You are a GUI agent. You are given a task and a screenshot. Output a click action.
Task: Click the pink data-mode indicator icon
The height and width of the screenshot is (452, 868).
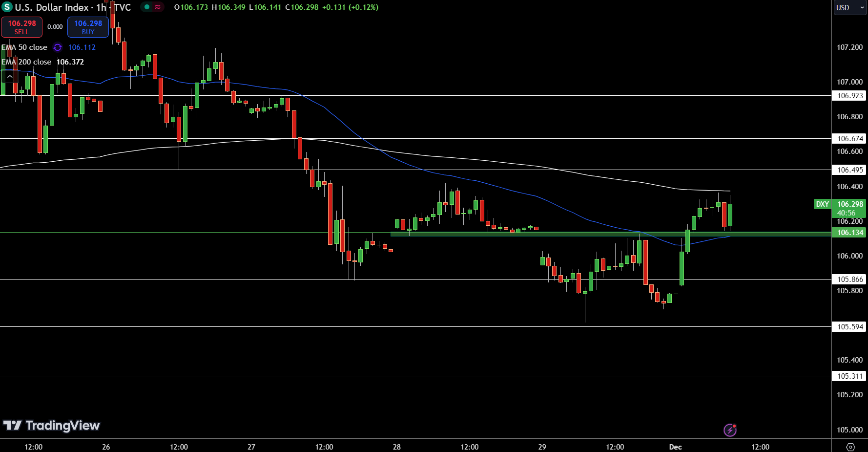(158, 7)
